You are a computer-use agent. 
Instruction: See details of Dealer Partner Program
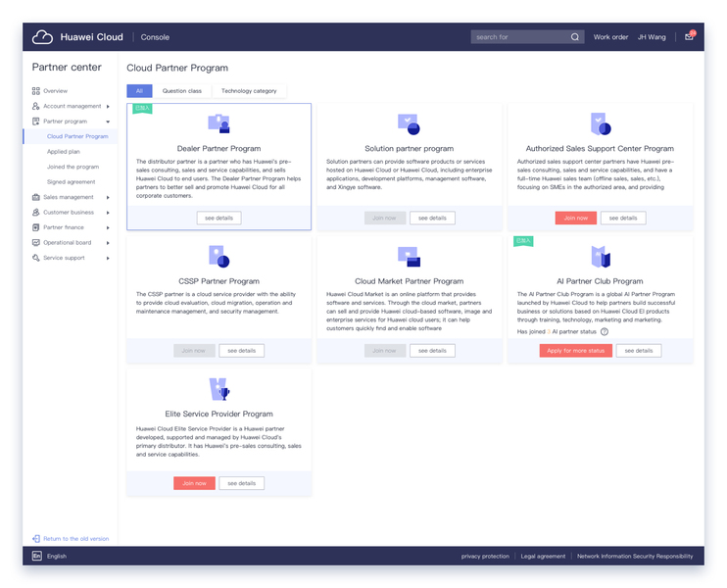click(x=218, y=218)
